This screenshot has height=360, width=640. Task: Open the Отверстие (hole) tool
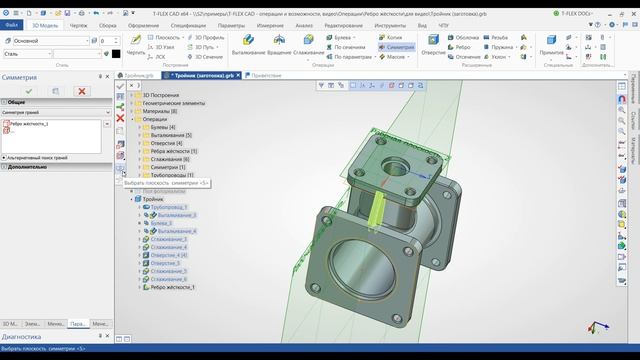pos(433,44)
